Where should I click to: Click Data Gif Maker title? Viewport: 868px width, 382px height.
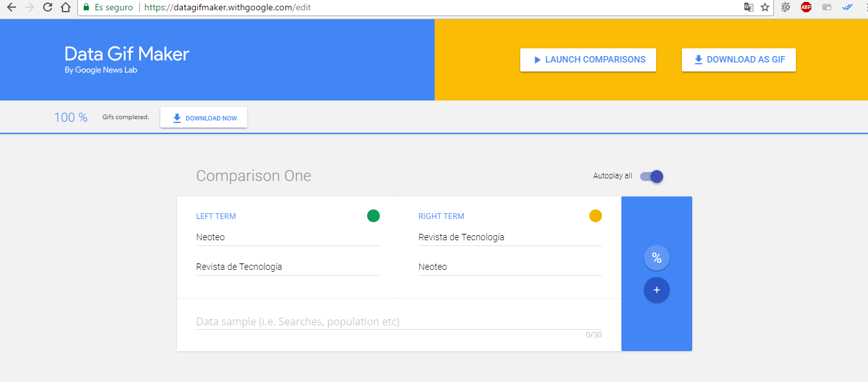[x=127, y=53]
